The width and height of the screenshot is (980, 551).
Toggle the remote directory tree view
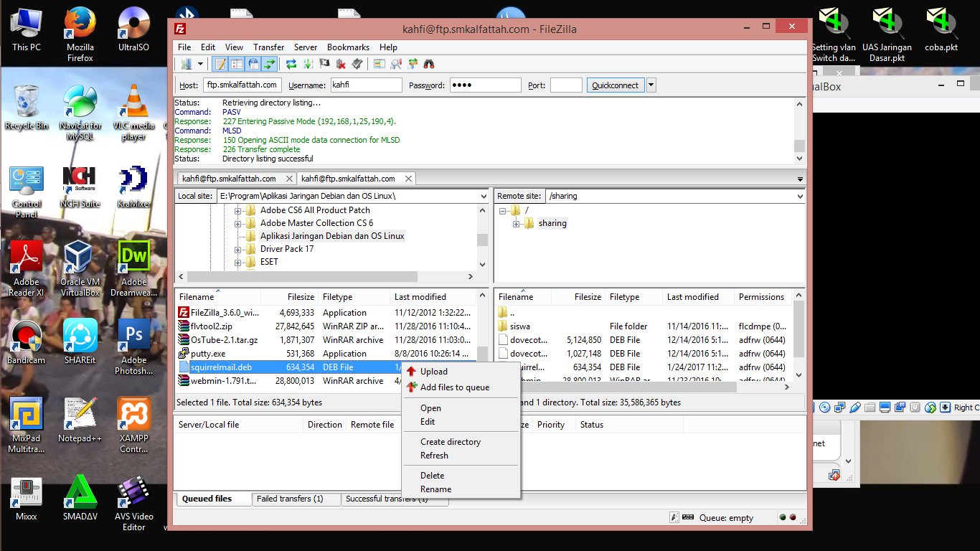coord(253,64)
